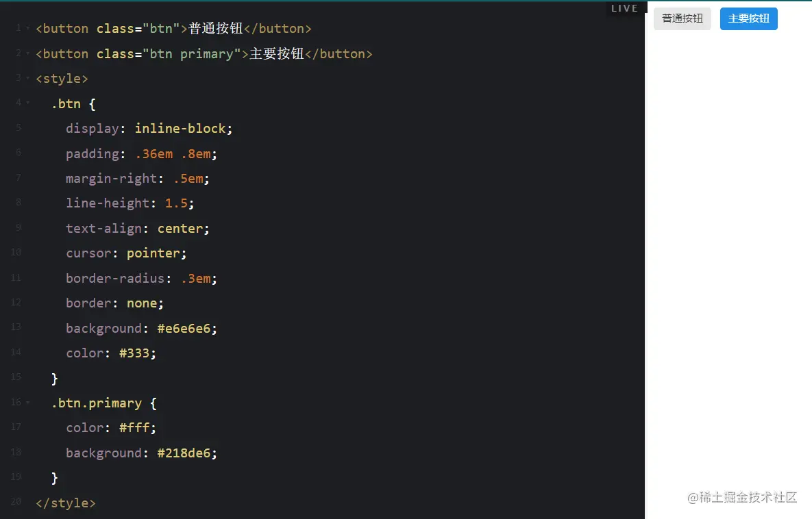Viewport: 812px width, 519px height.
Task: Fold the .btn rule on line 4
Action: 28,103
